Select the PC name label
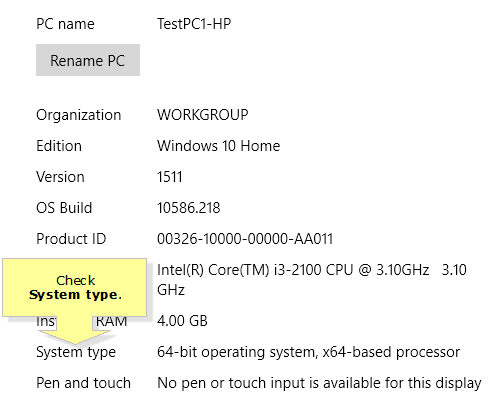504x400 pixels. pos(65,24)
